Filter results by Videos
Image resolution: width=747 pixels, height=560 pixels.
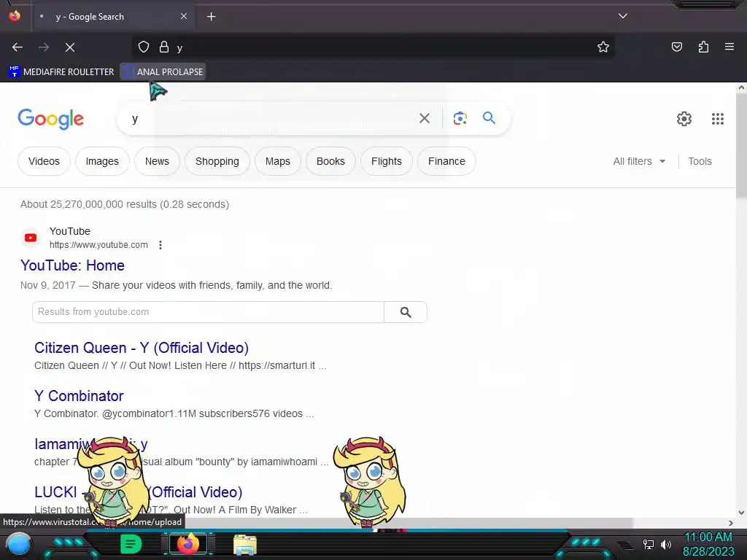(44, 161)
